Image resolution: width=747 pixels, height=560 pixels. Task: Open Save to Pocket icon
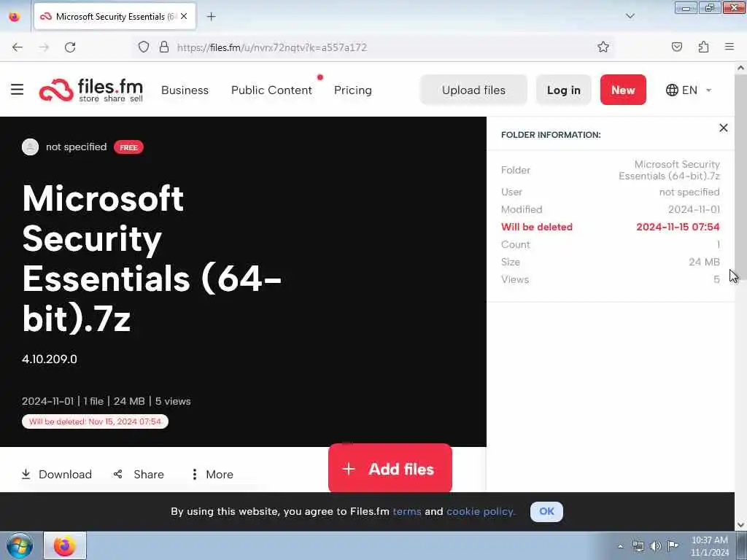676,47
